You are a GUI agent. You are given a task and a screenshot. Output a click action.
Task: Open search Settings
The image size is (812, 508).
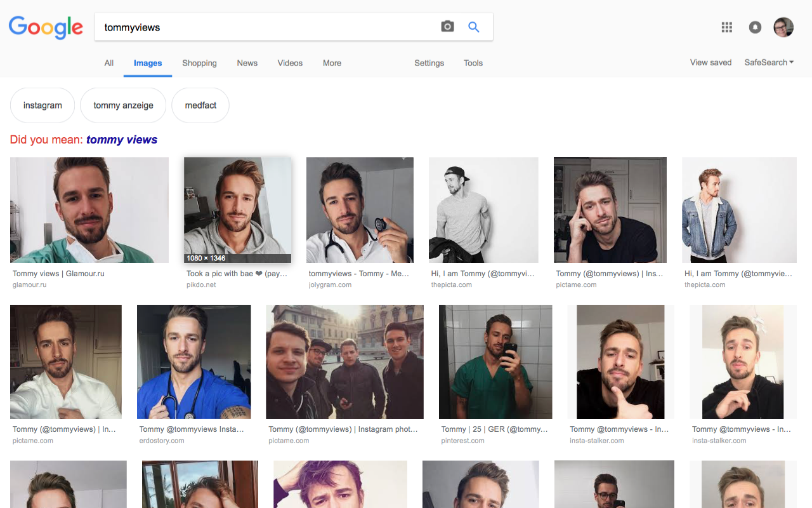click(x=429, y=63)
